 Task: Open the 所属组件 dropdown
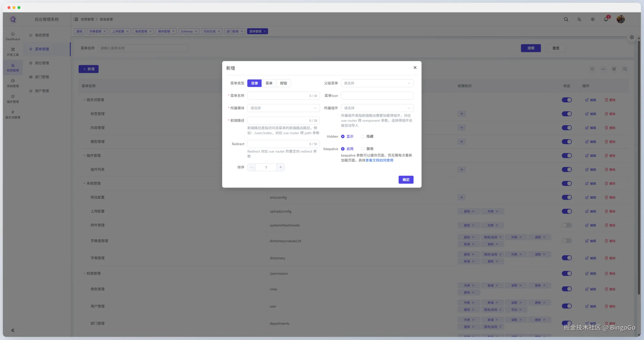[377, 108]
